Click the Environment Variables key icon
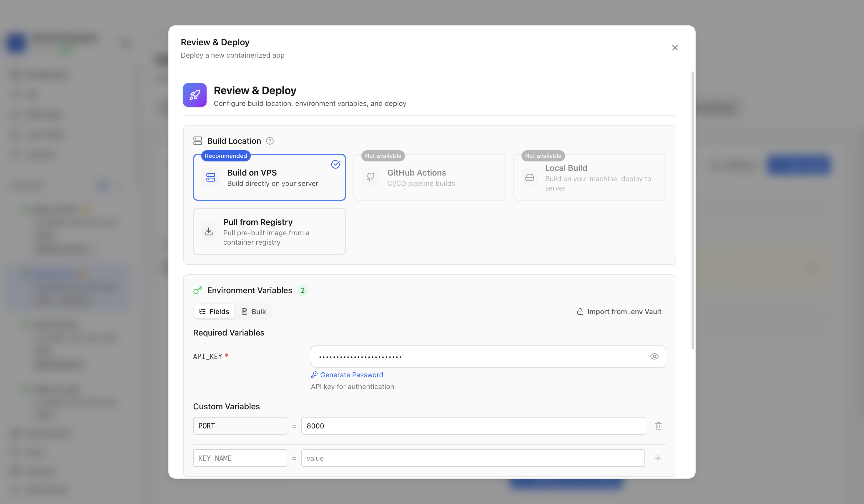Image resolution: width=864 pixels, height=504 pixels. point(198,290)
